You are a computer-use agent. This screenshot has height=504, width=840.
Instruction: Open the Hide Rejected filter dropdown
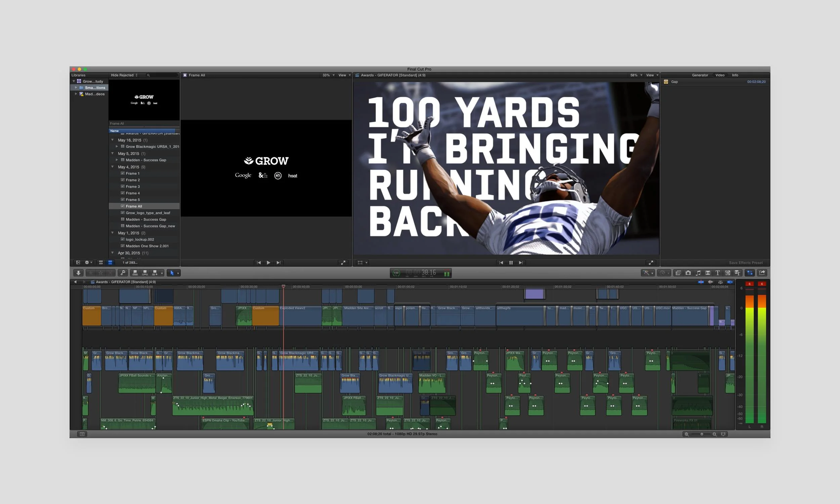pyautogui.click(x=124, y=75)
